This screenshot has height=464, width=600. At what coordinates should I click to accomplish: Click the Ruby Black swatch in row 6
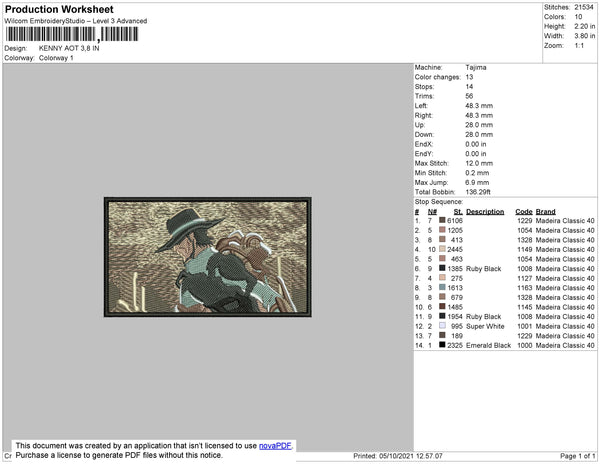pos(442,268)
